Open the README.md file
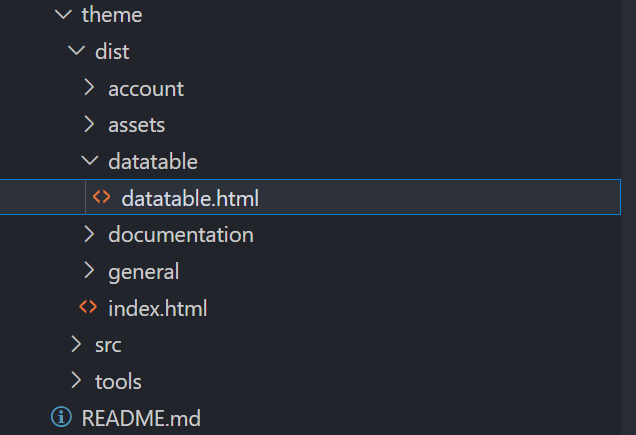The image size is (636, 435). pos(142,418)
